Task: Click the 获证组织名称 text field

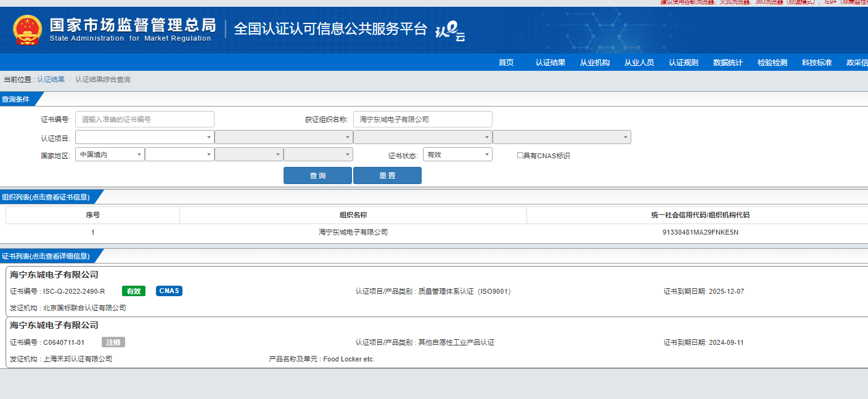Action: (422, 119)
